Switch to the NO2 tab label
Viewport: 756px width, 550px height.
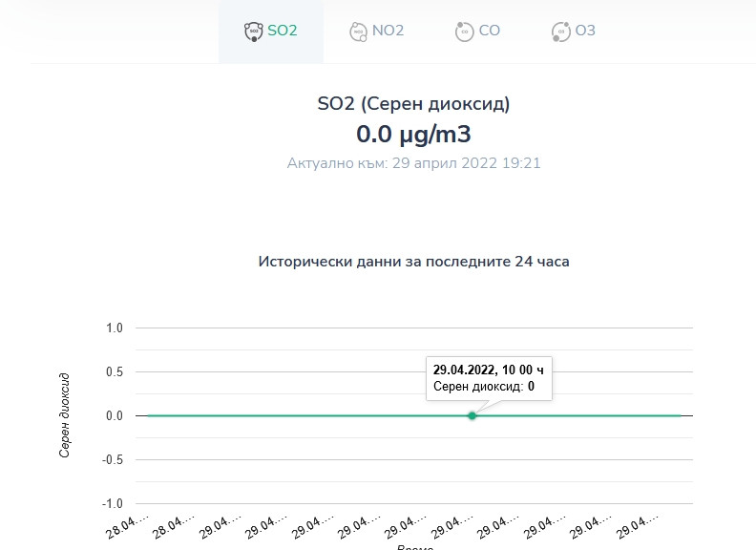[x=388, y=31]
